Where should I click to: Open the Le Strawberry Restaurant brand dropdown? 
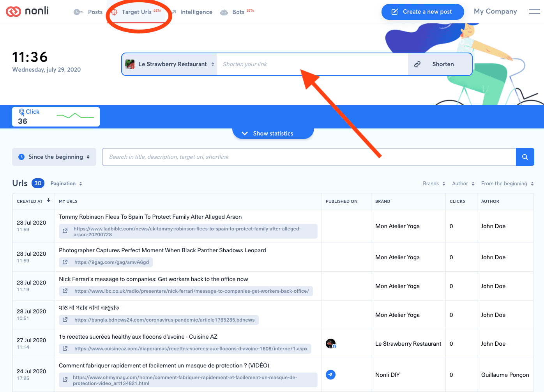click(170, 64)
